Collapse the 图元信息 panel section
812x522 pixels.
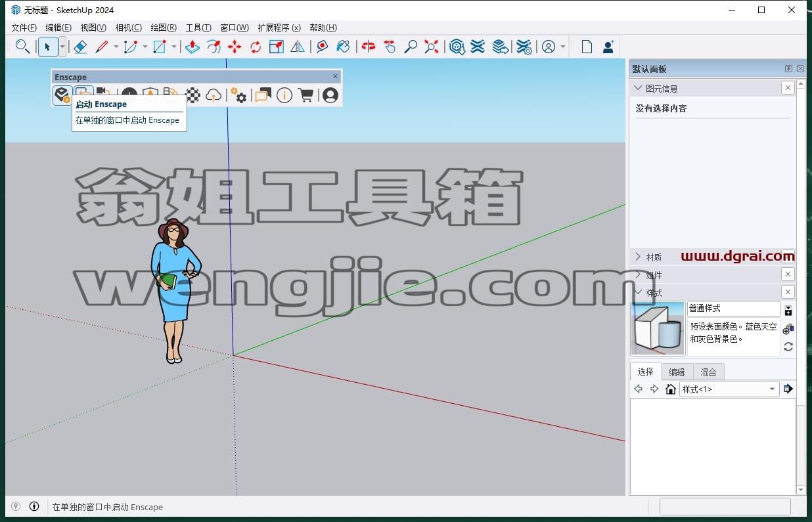637,88
